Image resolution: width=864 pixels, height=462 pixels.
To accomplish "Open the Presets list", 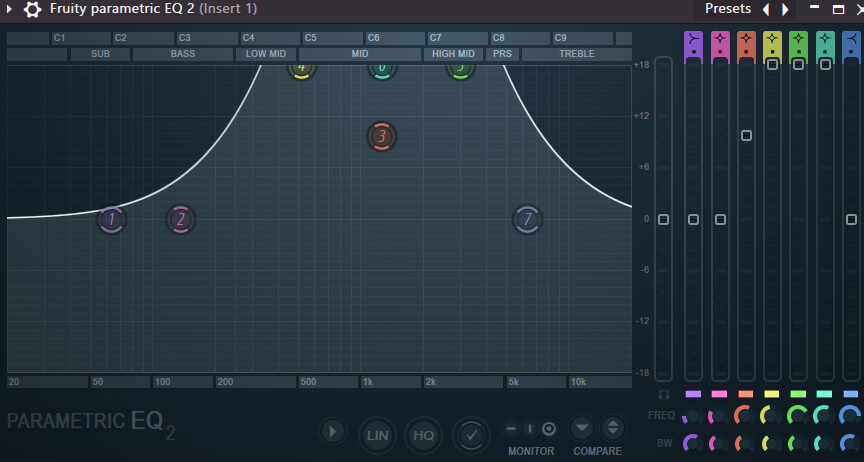I will pos(727,9).
